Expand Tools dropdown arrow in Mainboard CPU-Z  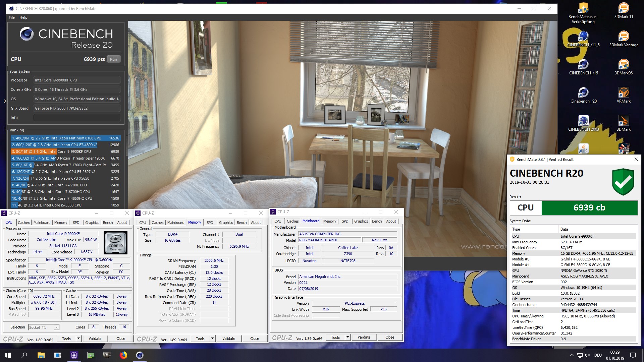click(x=347, y=337)
